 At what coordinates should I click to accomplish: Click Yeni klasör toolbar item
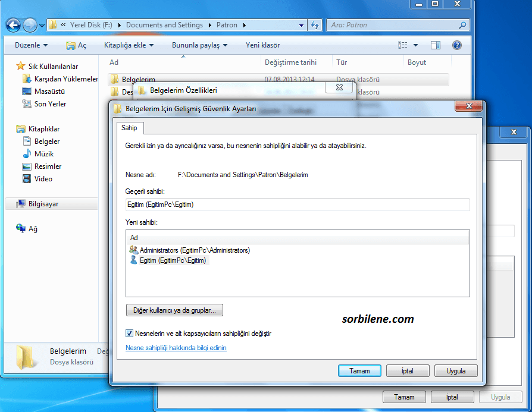tap(262, 45)
